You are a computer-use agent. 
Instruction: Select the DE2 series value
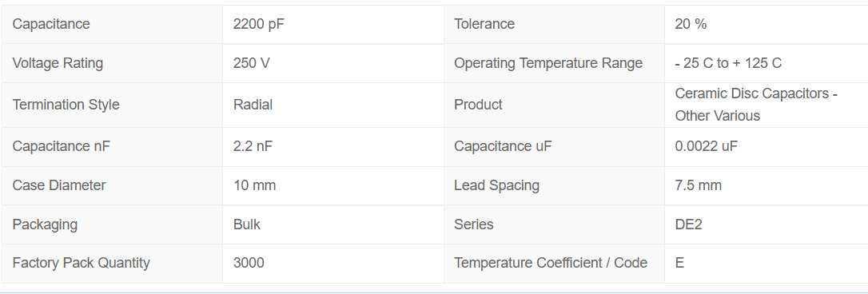point(689,224)
